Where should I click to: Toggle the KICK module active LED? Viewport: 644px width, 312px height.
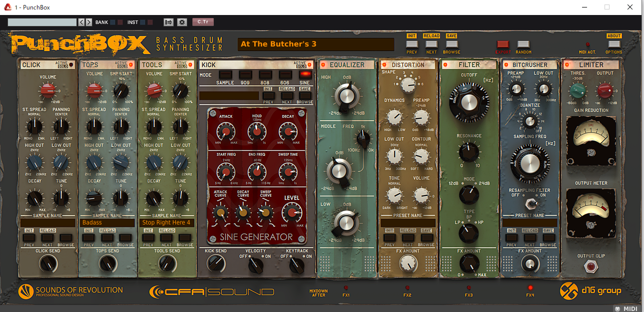tap(310, 64)
